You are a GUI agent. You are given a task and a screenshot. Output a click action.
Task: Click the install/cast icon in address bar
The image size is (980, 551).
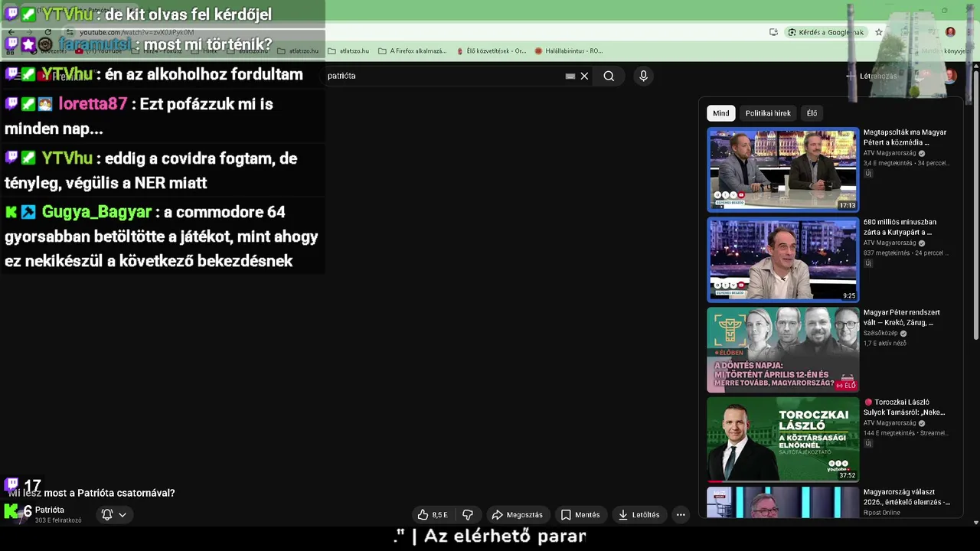(773, 32)
